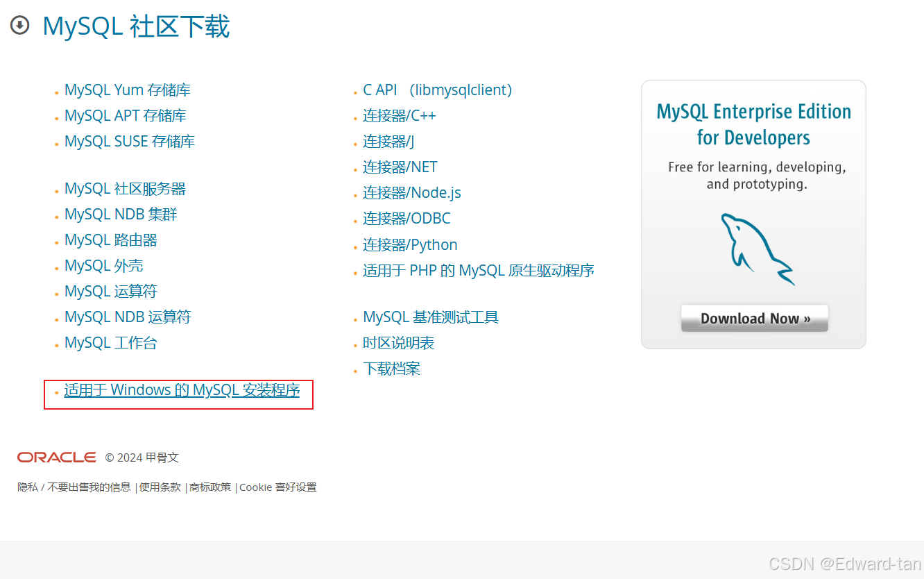
Task: Go to MySQL 社区服务器 download page
Action: [x=125, y=189]
